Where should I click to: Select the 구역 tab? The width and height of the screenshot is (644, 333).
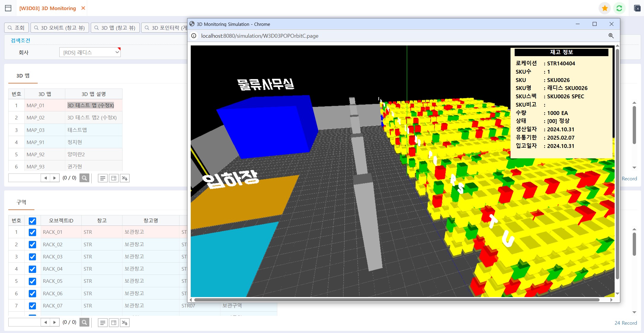point(21,202)
